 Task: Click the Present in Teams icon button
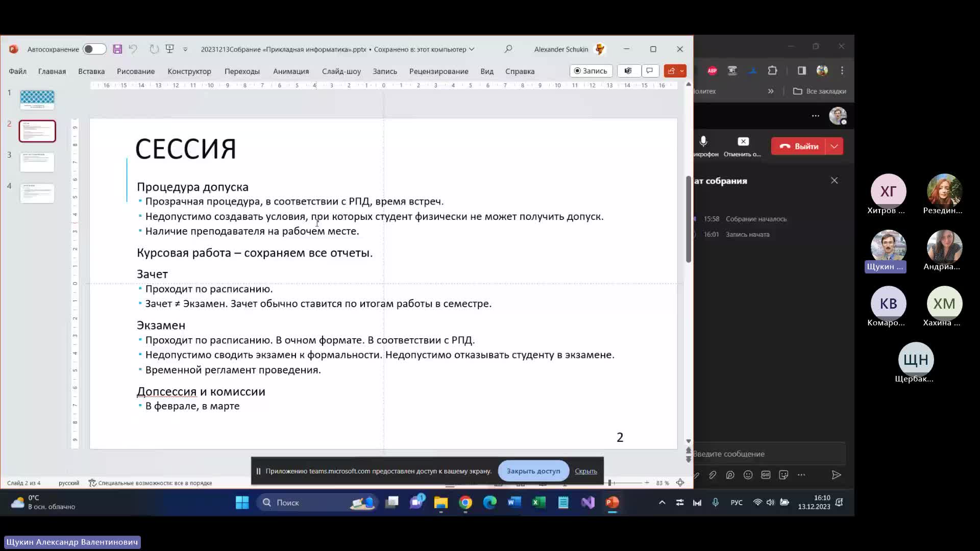[628, 71]
